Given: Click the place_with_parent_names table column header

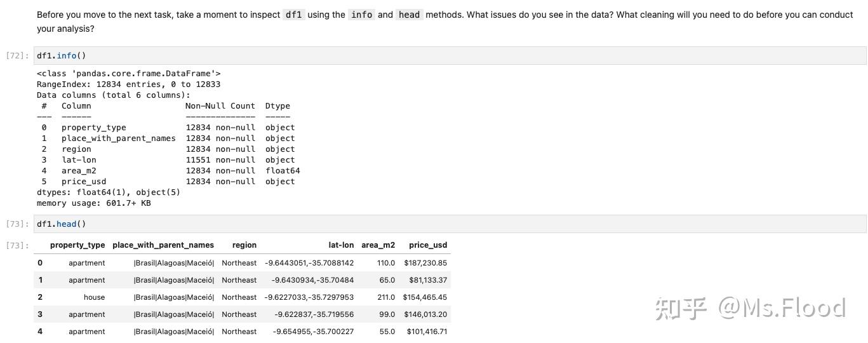Looking at the screenshot, I should point(163,245).
